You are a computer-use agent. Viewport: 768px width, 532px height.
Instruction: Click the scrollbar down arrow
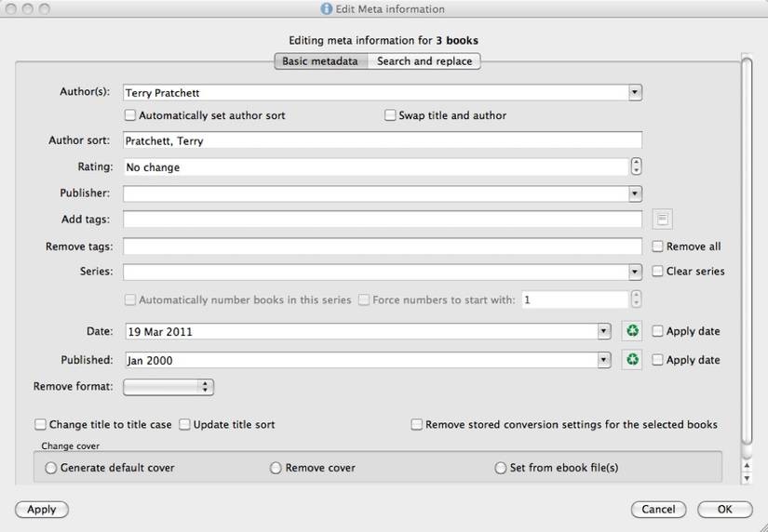pyautogui.click(x=747, y=478)
